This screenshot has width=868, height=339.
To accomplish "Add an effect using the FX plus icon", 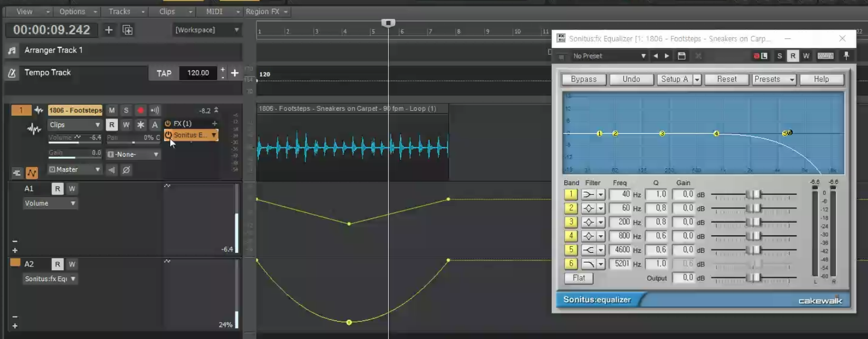I will [215, 124].
